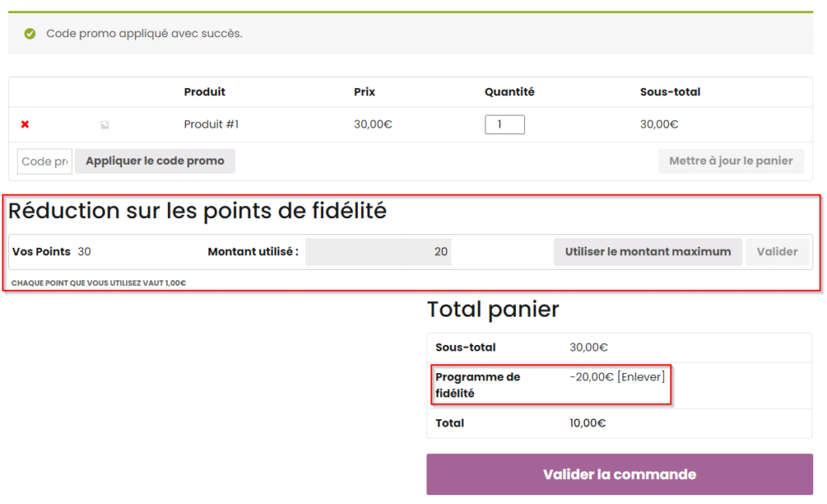Remove loyalty discount via Enlever link
Viewport: 827px width, 504px height.
click(x=641, y=376)
